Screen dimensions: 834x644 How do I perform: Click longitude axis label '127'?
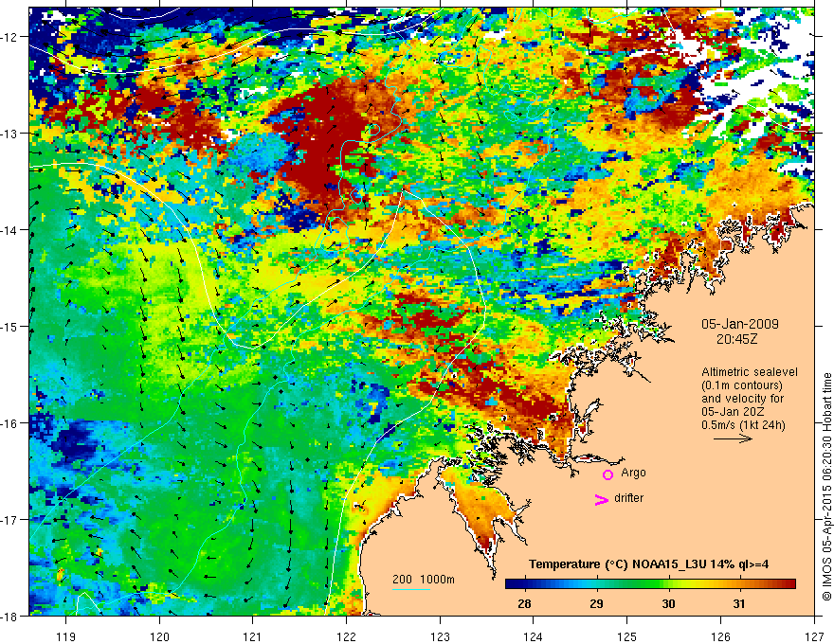pyautogui.click(x=814, y=636)
